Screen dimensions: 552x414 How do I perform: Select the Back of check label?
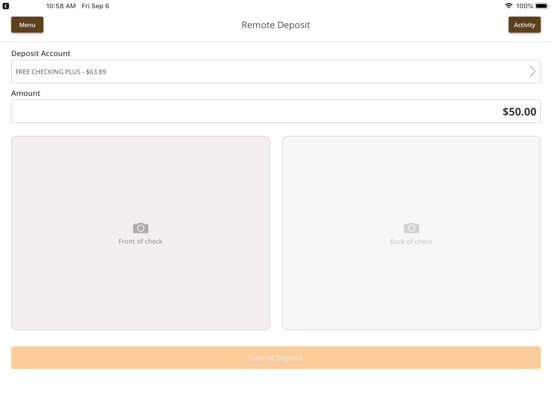tap(411, 242)
